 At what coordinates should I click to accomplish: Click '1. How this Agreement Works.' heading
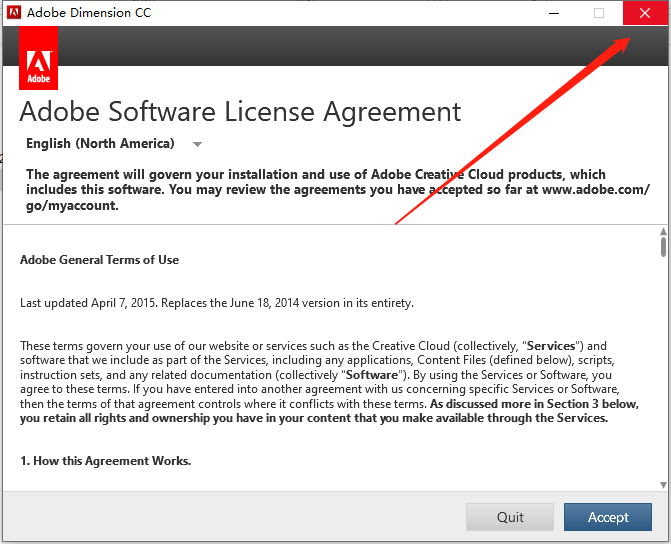click(106, 461)
